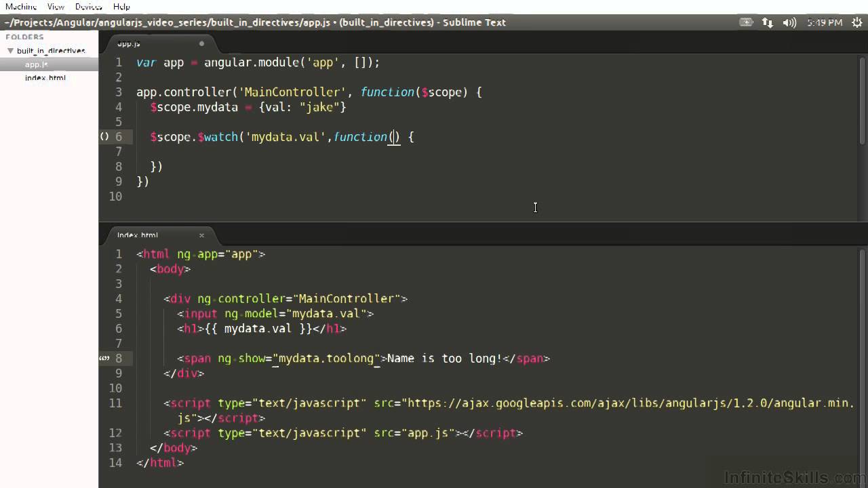Click the 5:19 PM clock
Image resolution: width=868 pixels, height=488 pixels.
pos(825,22)
